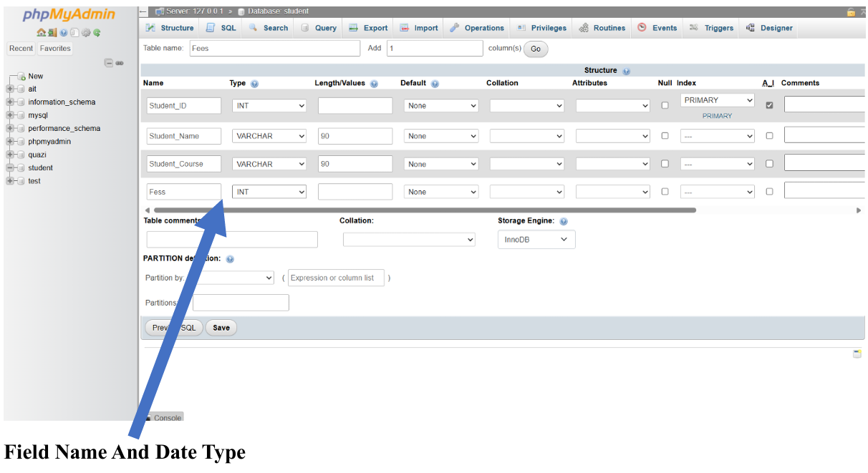
Task: Uncheck A_I checkbox for Student_ID row
Action: click(769, 105)
